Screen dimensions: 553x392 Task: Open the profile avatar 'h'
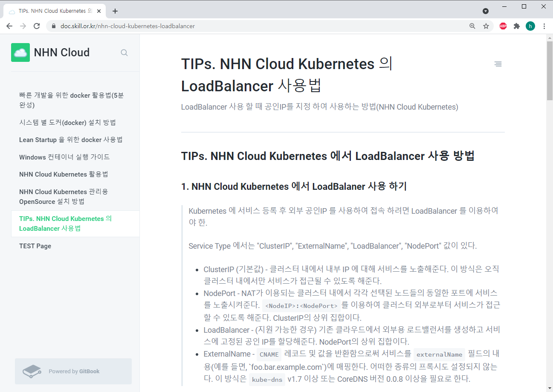pos(530,26)
